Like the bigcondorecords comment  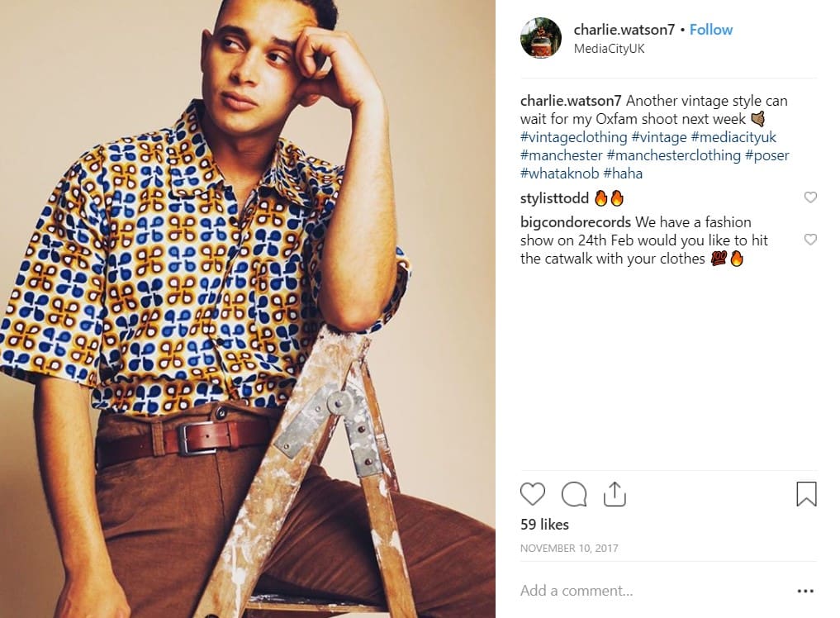(810, 240)
